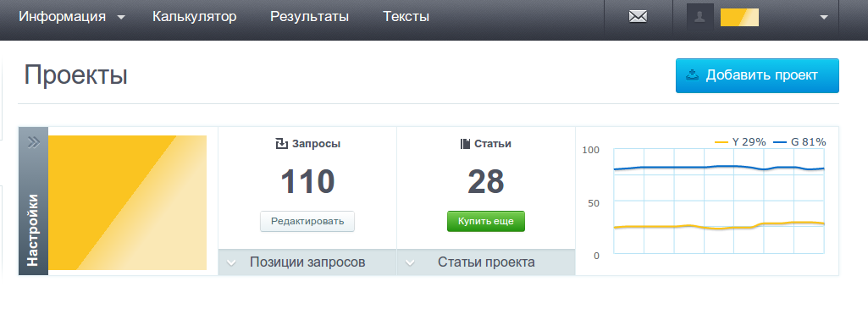Click the upload icon in Добавить проект
The width and height of the screenshot is (868, 331).
(x=692, y=75)
